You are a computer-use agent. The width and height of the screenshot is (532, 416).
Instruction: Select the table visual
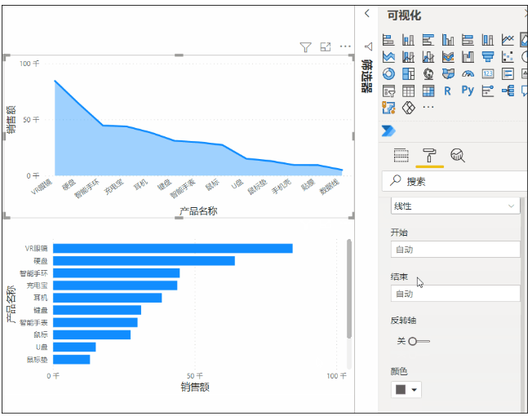coord(408,91)
